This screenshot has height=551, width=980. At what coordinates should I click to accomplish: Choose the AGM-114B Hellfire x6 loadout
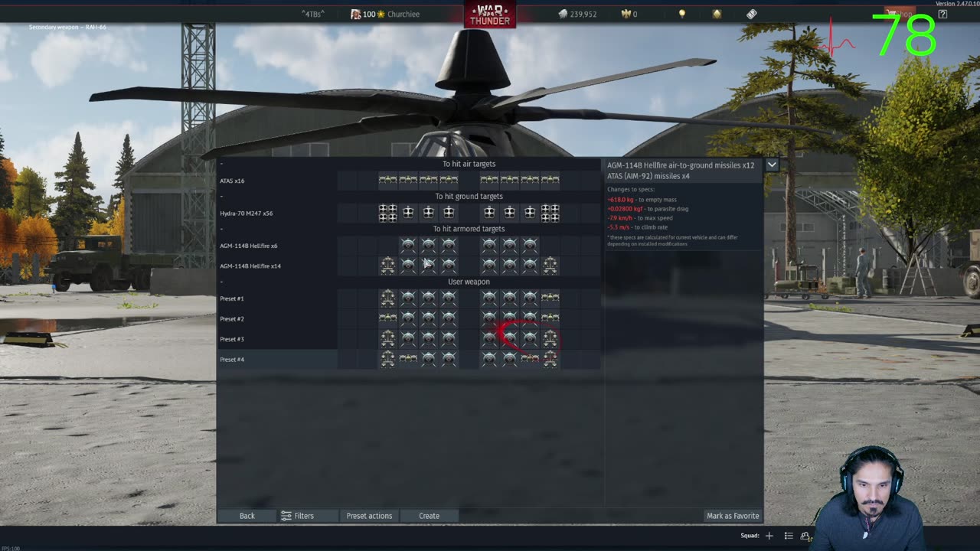tap(410, 246)
